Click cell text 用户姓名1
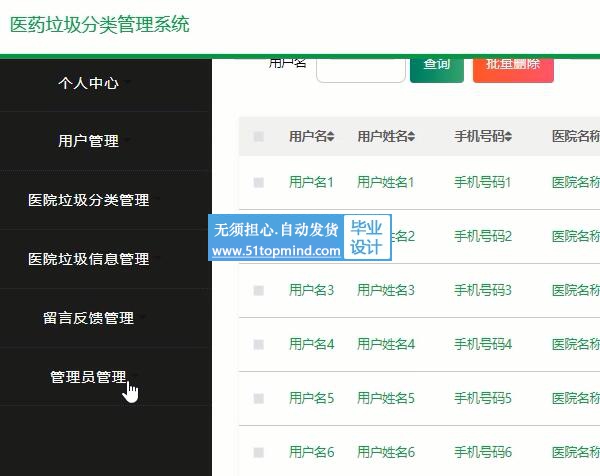This screenshot has width=600, height=476. (386, 182)
